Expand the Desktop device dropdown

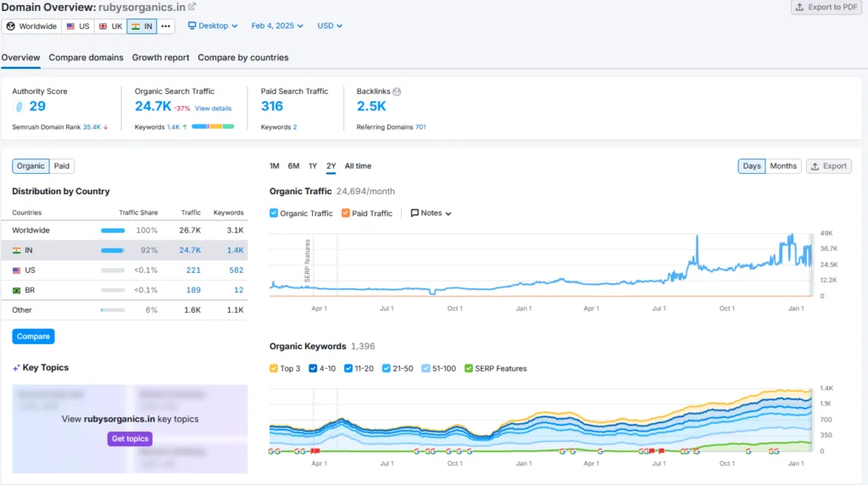(213, 26)
